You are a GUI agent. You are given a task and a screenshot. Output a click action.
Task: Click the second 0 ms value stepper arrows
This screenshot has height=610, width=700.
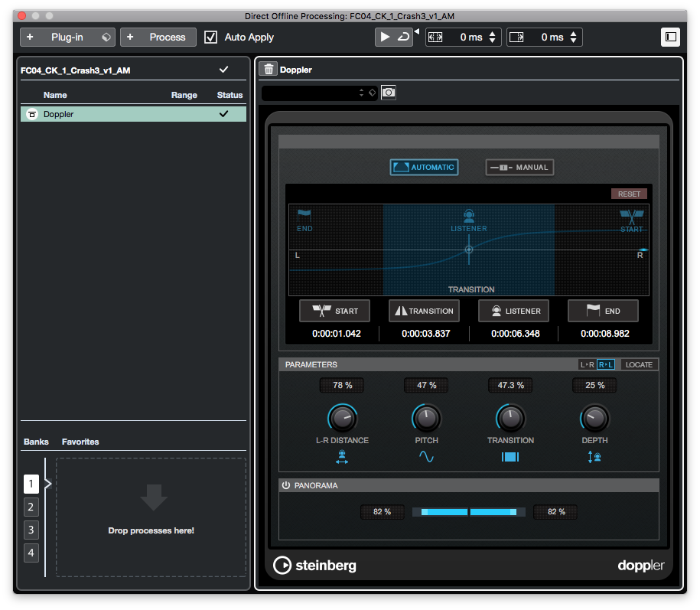pos(574,37)
